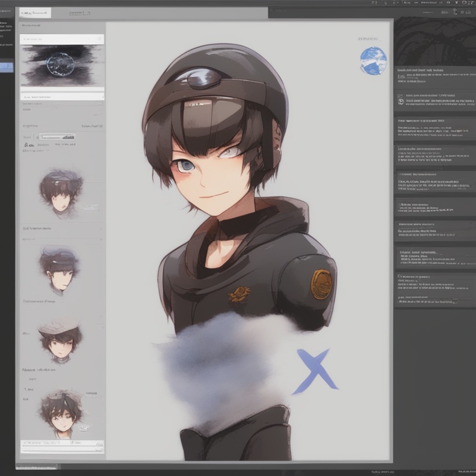Screen dimensions: 476x476
Task: Choose the character thumbnail wearing the flat cap
Action: [60, 340]
